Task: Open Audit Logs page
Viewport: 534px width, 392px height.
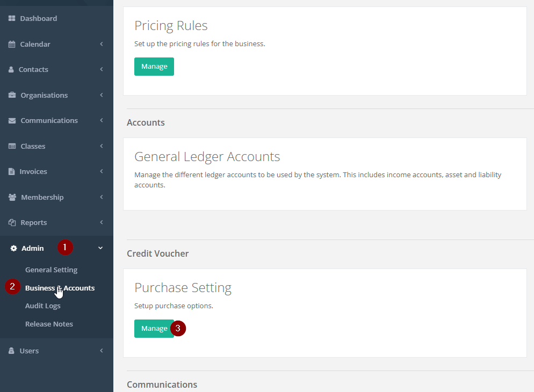Action: tap(42, 306)
